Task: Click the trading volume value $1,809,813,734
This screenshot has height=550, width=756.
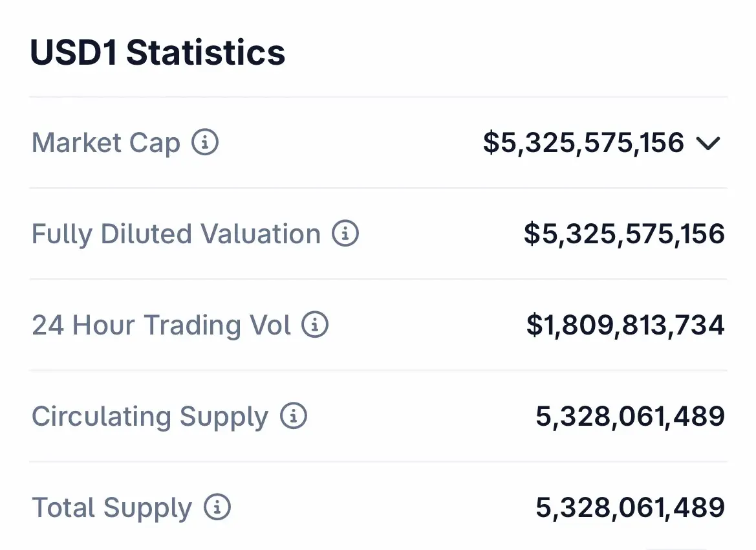Action: pyautogui.click(x=625, y=325)
